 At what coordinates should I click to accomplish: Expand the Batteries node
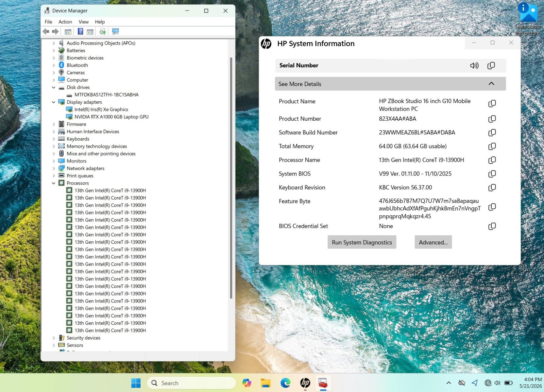click(x=53, y=51)
